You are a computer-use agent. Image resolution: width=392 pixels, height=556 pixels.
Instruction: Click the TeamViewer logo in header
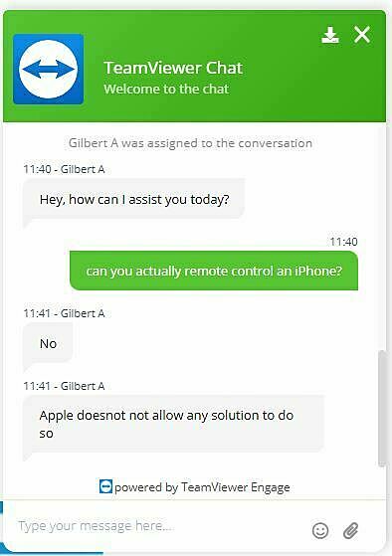tap(48, 70)
